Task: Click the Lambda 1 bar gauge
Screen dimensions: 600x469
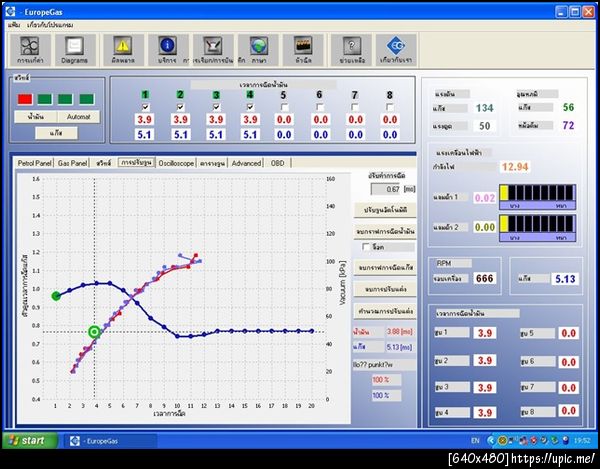Action: pos(537,197)
